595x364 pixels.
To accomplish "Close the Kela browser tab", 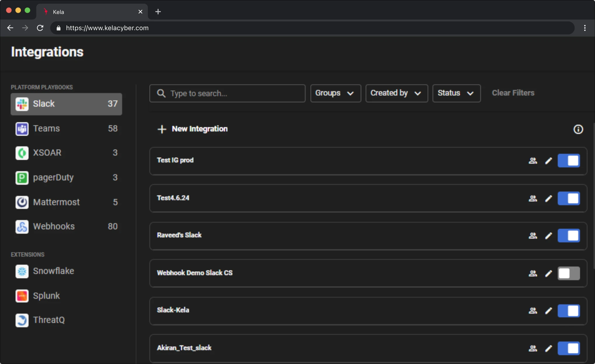I will [x=140, y=12].
